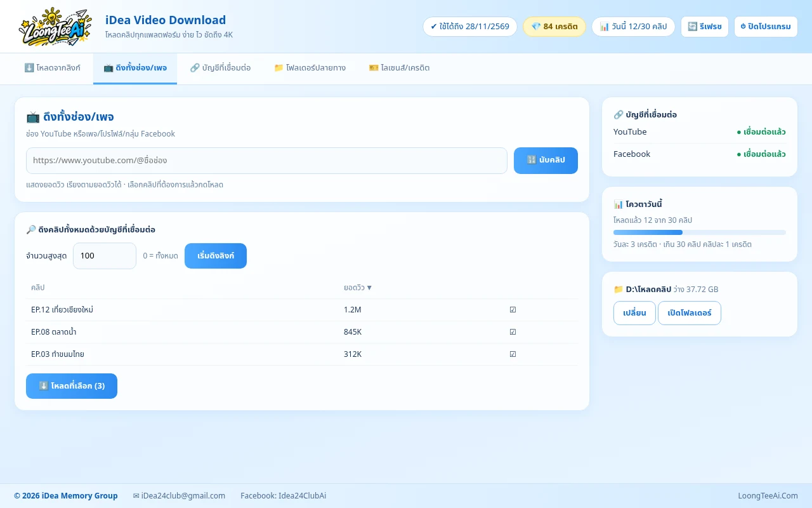This screenshot has height=508, width=812.
Task: Click the daily quota progress bar
Action: point(700,232)
